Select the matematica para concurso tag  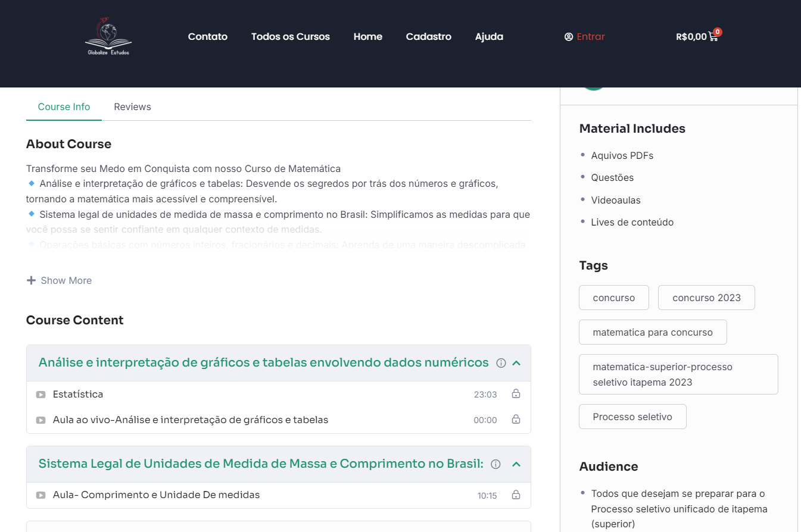tap(653, 332)
